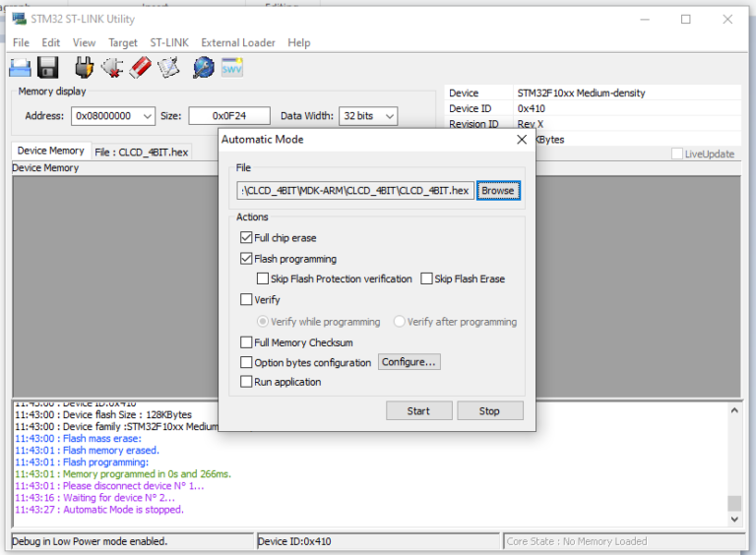Image resolution: width=756 pixels, height=555 pixels.
Task: Open the MCU core globe-wrench icon
Action: 203,68
